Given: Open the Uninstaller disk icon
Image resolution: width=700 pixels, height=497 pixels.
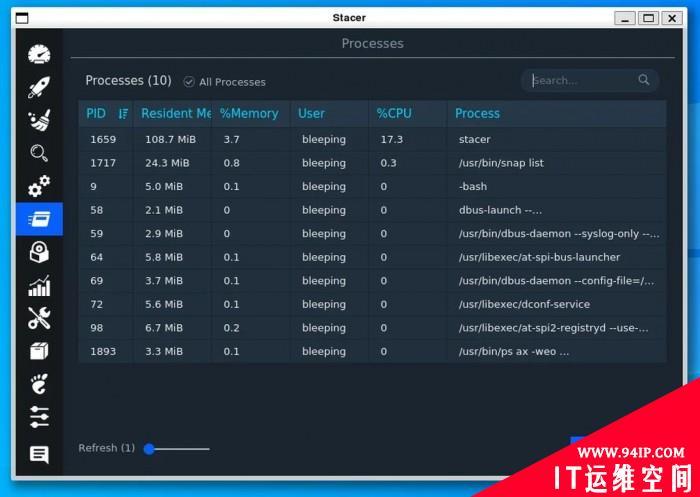Looking at the screenshot, I should (39, 252).
